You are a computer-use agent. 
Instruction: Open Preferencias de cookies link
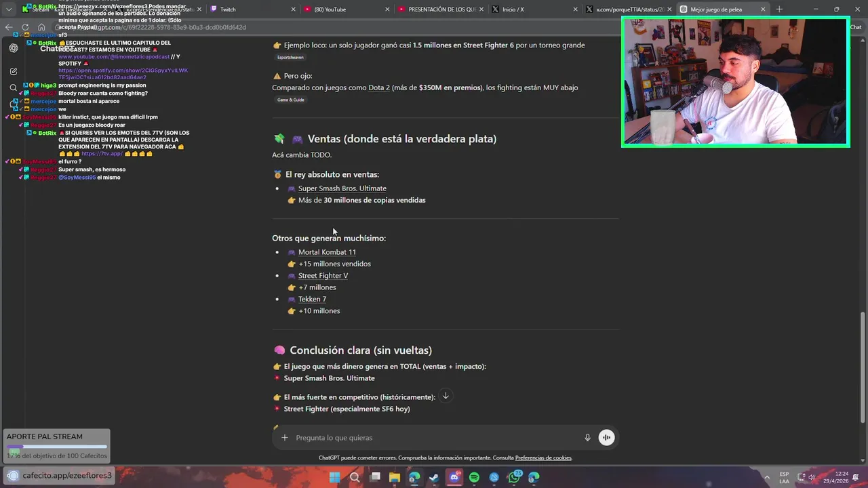point(543,458)
